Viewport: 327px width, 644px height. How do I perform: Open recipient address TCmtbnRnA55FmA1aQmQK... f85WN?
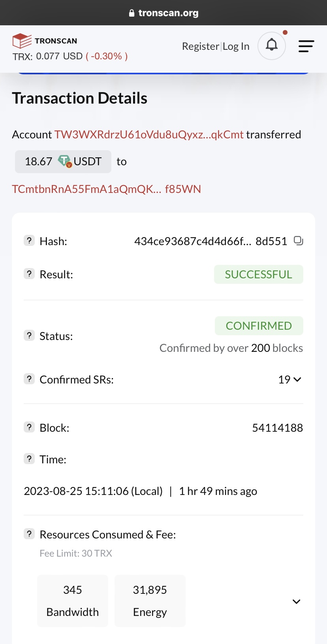point(106,189)
